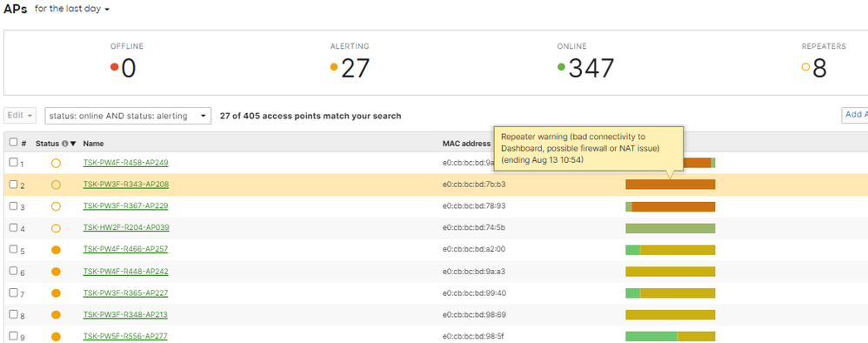Open the 'for the last day' time range dropdown
Screen dimensions: 868x343
point(72,10)
